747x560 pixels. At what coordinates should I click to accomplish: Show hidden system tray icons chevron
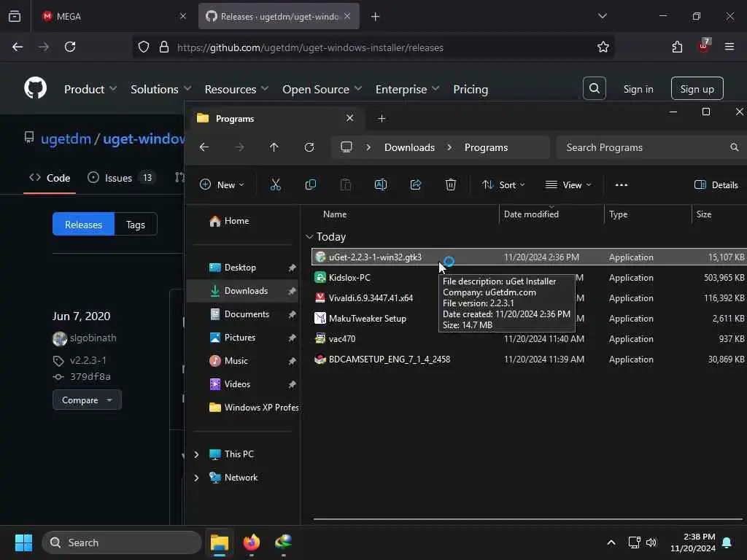[611, 542]
